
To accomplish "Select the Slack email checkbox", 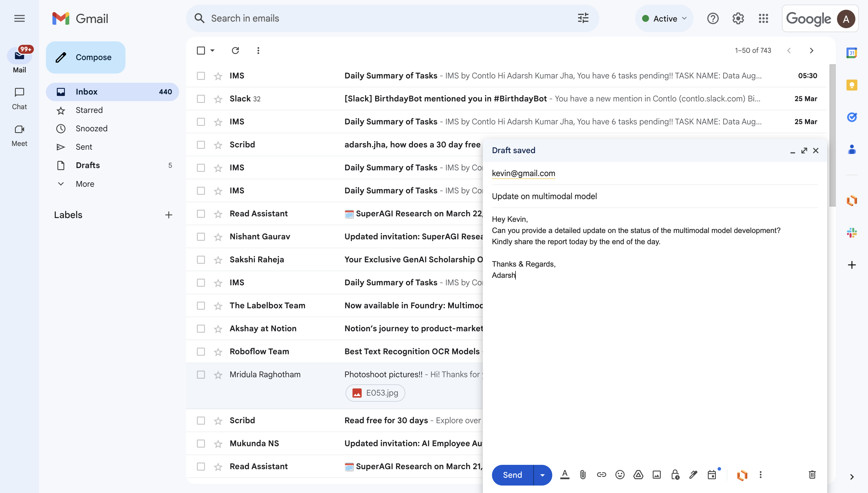I will tap(201, 99).
